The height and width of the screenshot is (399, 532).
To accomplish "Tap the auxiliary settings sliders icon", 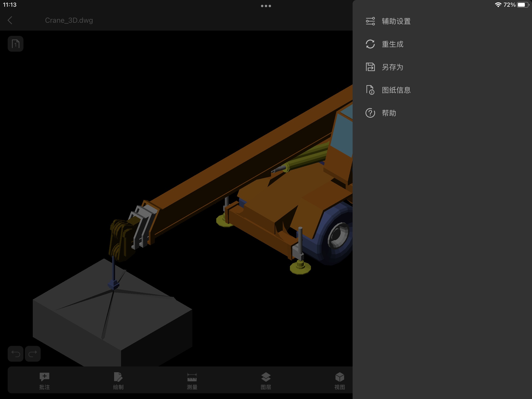I will [370, 21].
